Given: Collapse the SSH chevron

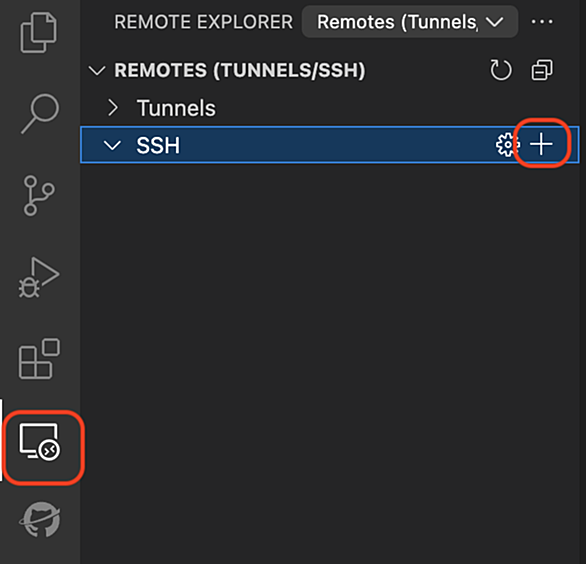Looking at the screenshot, I should click(x=112, y=145).
